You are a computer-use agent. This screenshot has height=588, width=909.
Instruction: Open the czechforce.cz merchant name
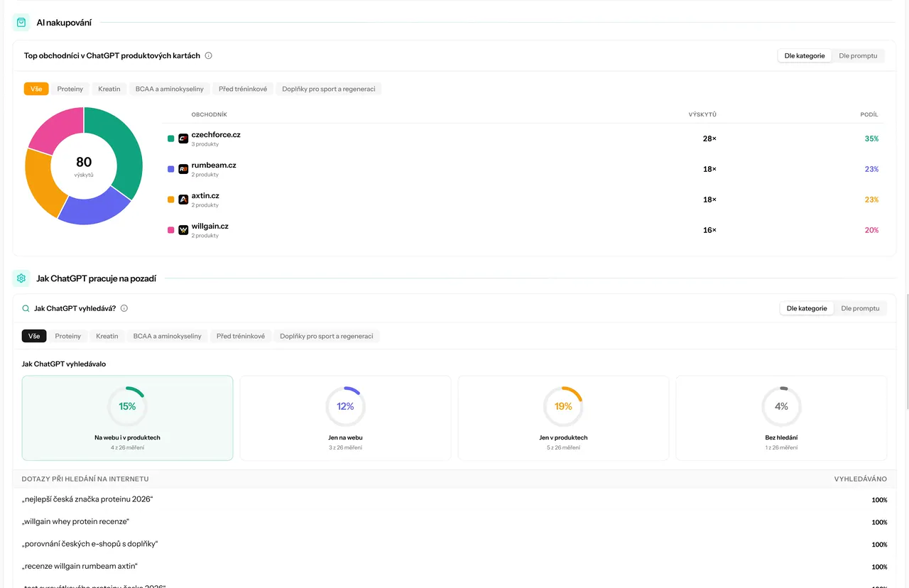pyautogui.click(x=216, y=134)
